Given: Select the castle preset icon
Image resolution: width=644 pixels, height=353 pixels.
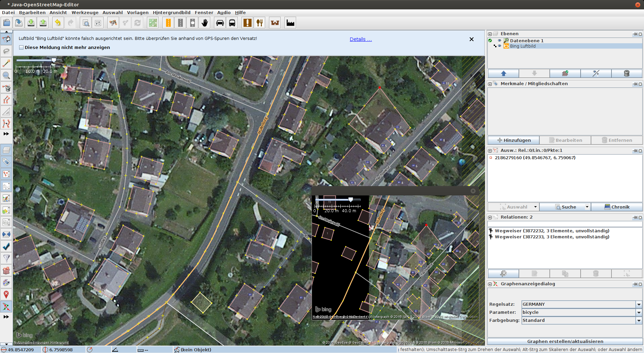Looking at the screenshot, I should pos(275,23).
